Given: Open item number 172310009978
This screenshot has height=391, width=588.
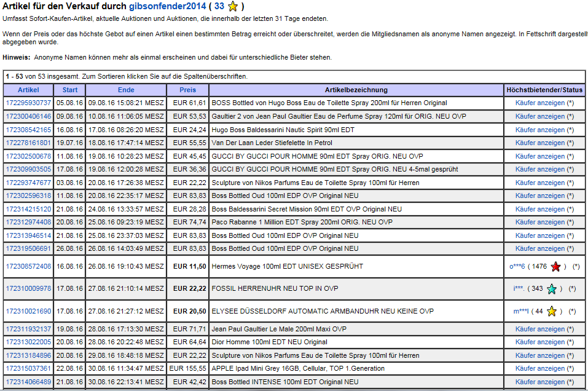Looking at the screenshot, I should tap(28, 288).
